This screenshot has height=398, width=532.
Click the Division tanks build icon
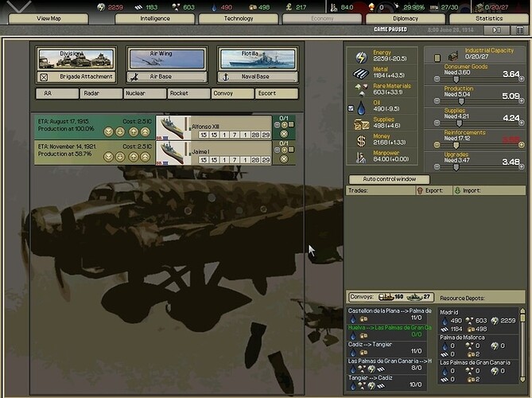(x=76, y=58)
